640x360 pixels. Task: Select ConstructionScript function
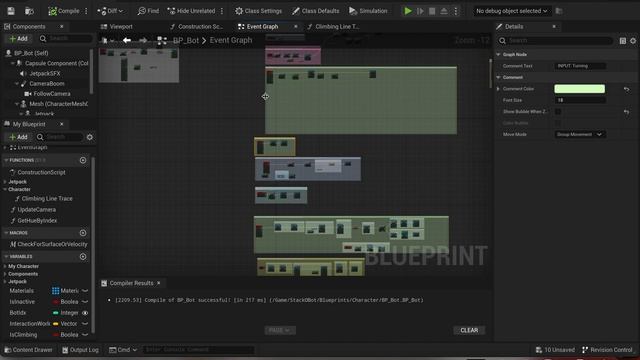click(x=41, y=172)
